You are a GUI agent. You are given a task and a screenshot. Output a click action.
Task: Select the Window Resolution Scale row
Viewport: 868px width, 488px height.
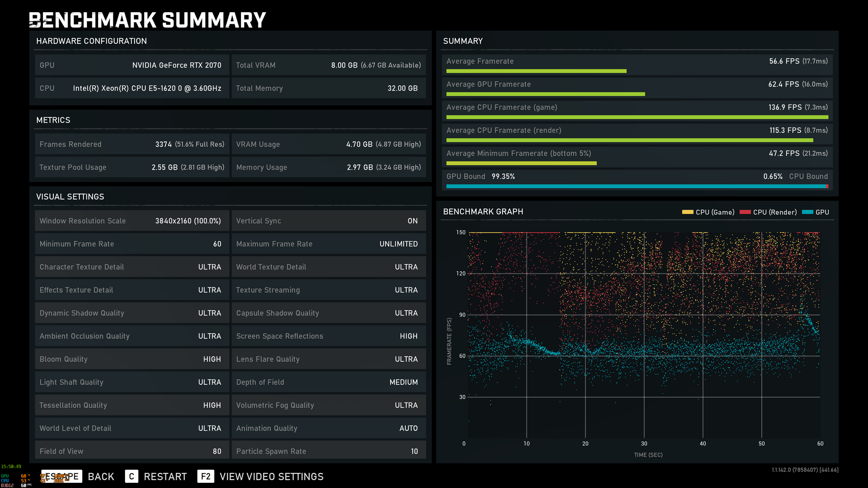(132, 221)
